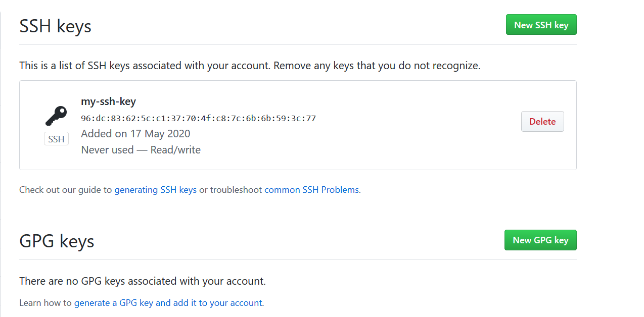Open the generating SSH keys guide link

pyautogui.click(x=155, y=190)
